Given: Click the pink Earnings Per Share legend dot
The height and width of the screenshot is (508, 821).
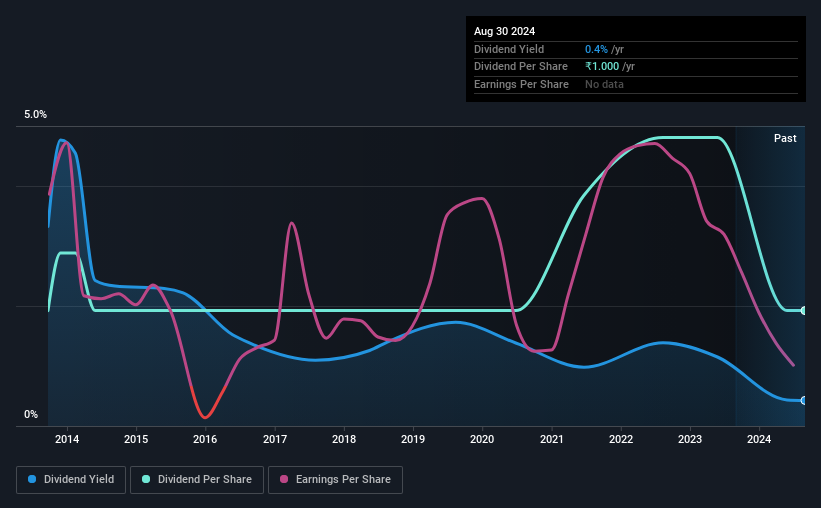Looking at the screenshot, I should 284,479.
